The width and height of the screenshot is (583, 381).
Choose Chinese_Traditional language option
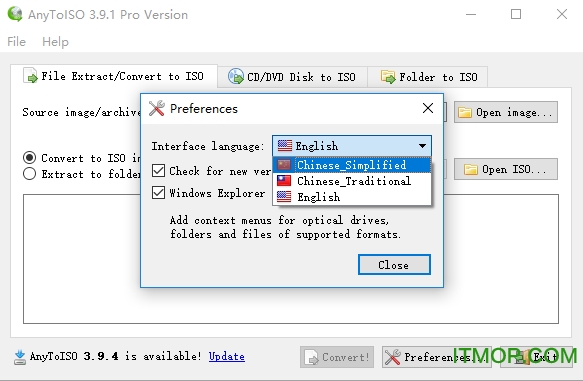(352, 181)
